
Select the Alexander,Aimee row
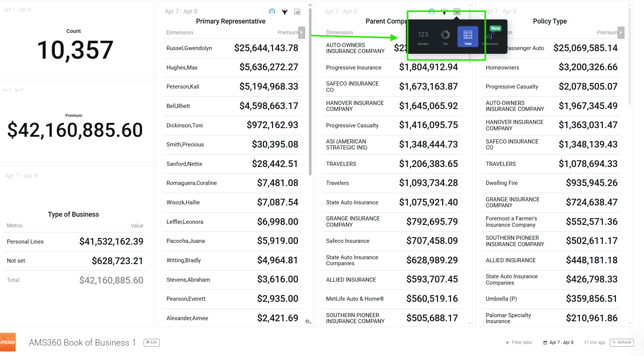(x=232, y=318)
